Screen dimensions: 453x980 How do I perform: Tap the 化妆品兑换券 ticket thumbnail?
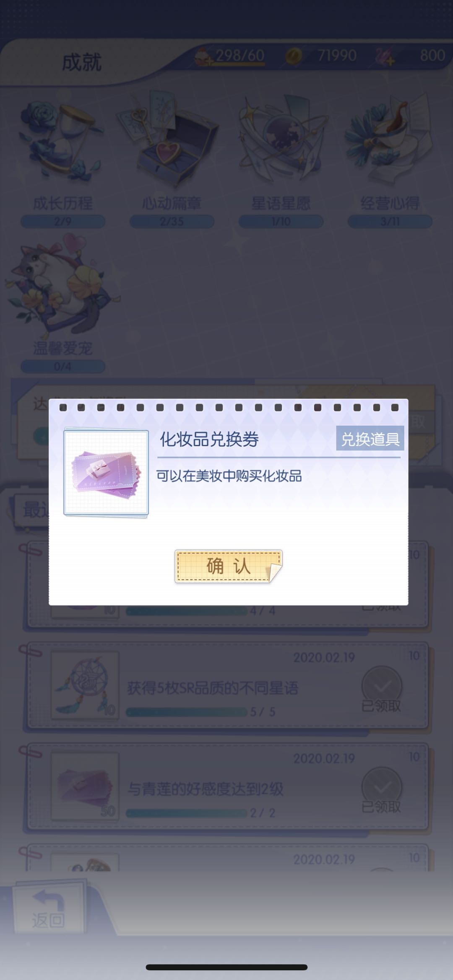coord(106,473)
